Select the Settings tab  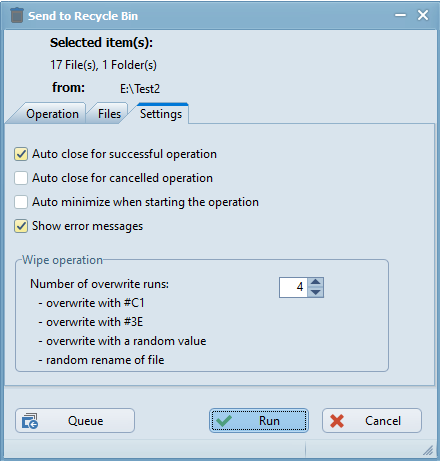point(161,114)
